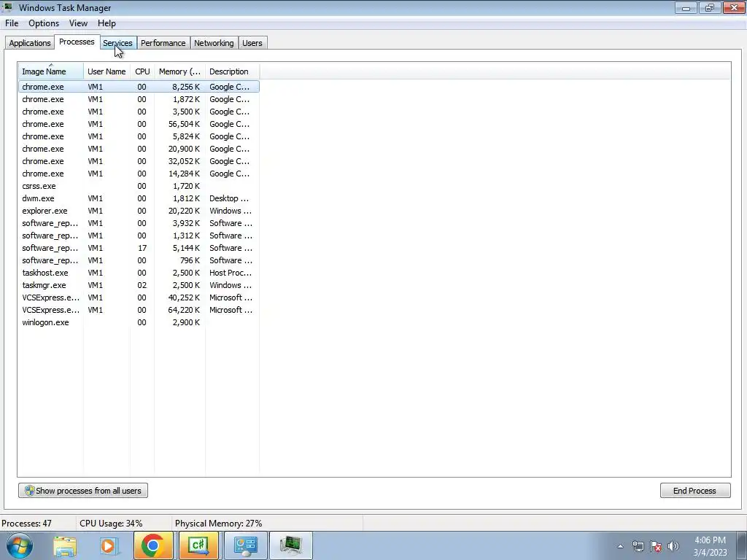Switch to the Users tab

click(252, 43)
